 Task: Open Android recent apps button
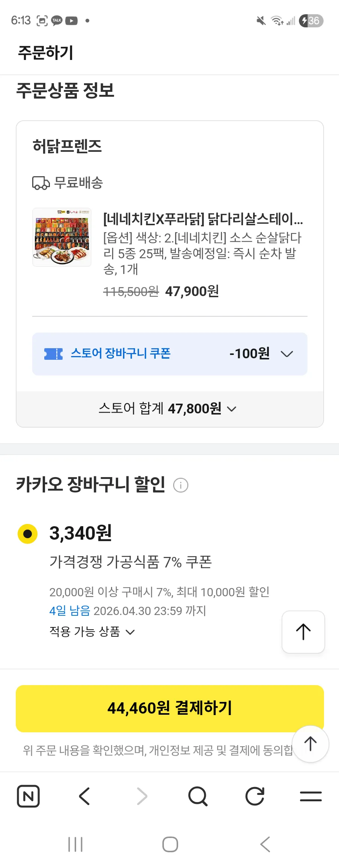coord(75,844)
